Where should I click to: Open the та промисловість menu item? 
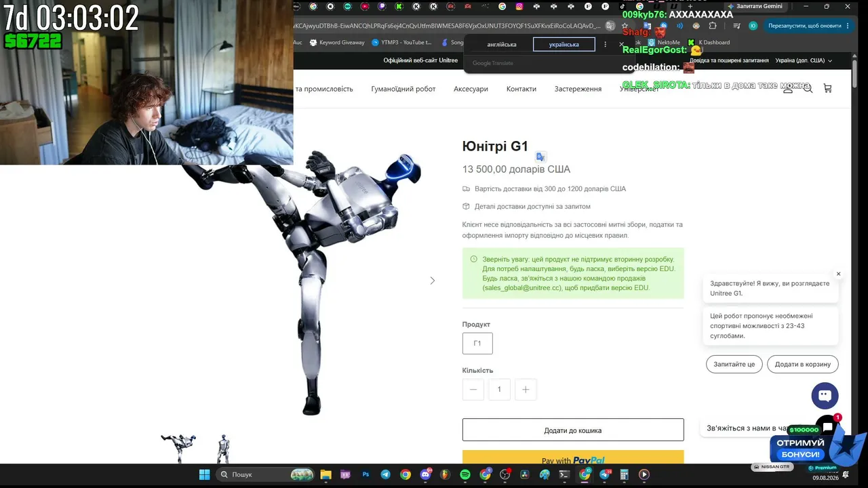tap(324, 89)
